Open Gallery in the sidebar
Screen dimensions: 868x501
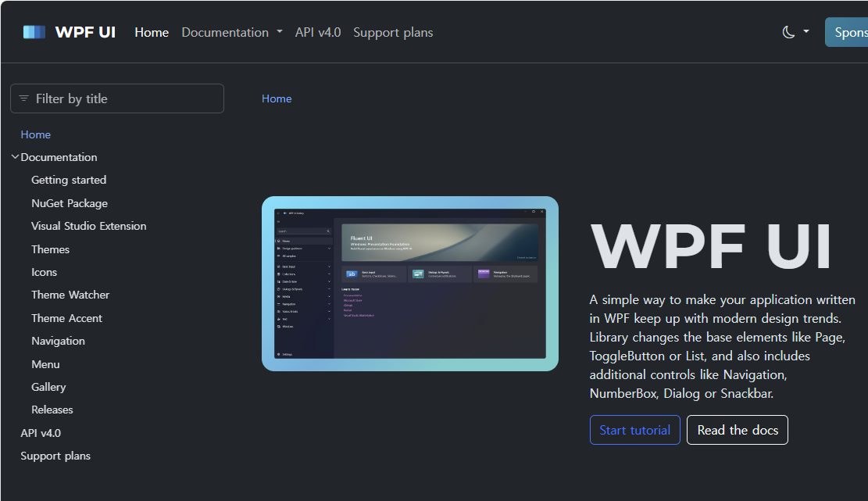48,387
